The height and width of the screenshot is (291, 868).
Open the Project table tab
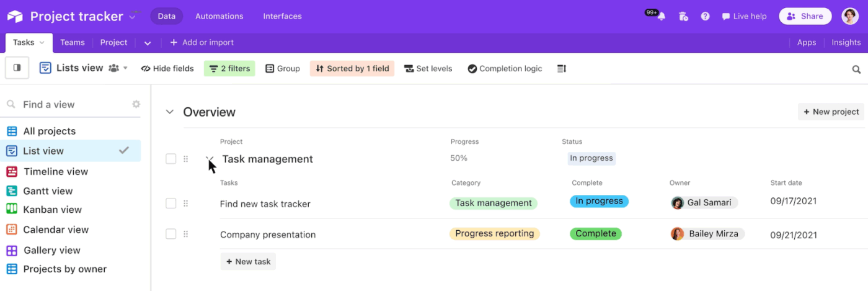pyautogui.click(x=113, y=43)
